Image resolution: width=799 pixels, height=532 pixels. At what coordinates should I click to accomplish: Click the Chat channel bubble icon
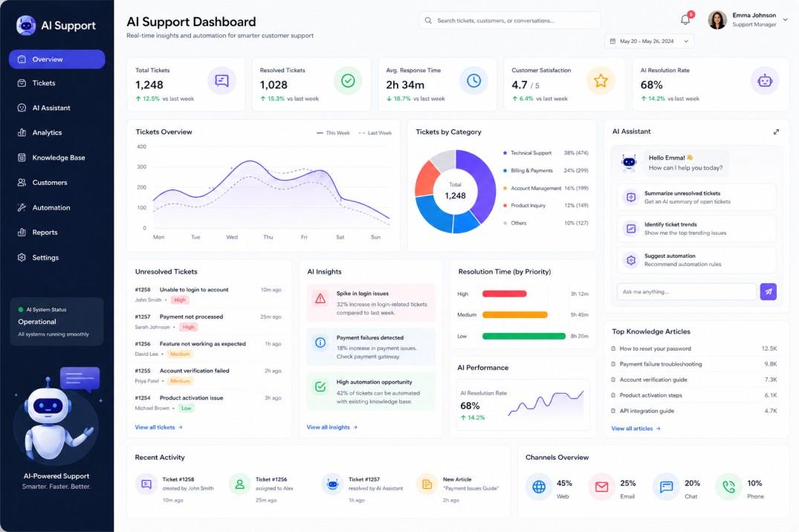click(666, 487)
